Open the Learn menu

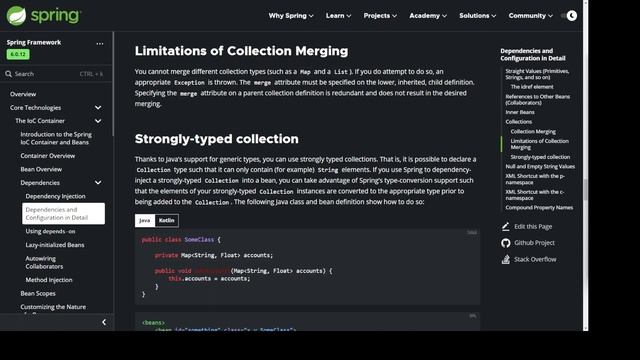[x=338, y=16]
